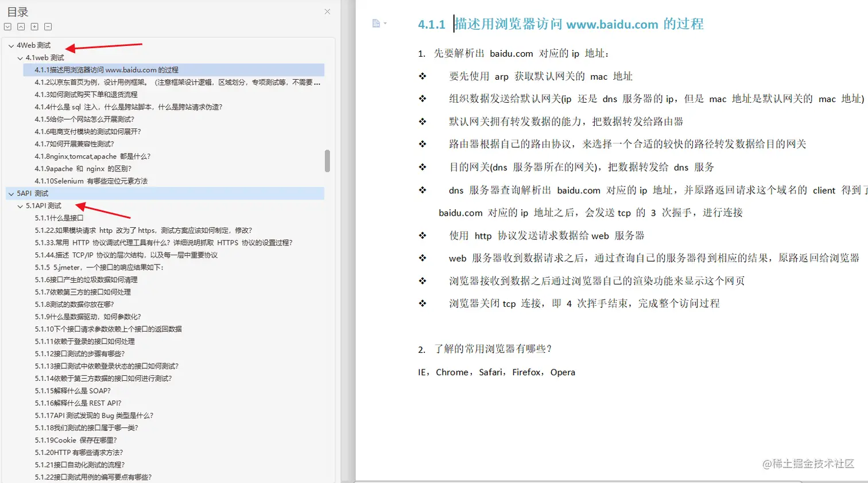
Task: Jump to 5.1.15解释什么是 SOAP?
Action: pos(73,391)
